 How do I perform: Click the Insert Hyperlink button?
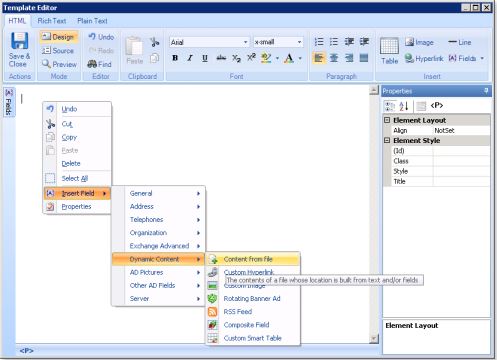click(x=424, y=59)
